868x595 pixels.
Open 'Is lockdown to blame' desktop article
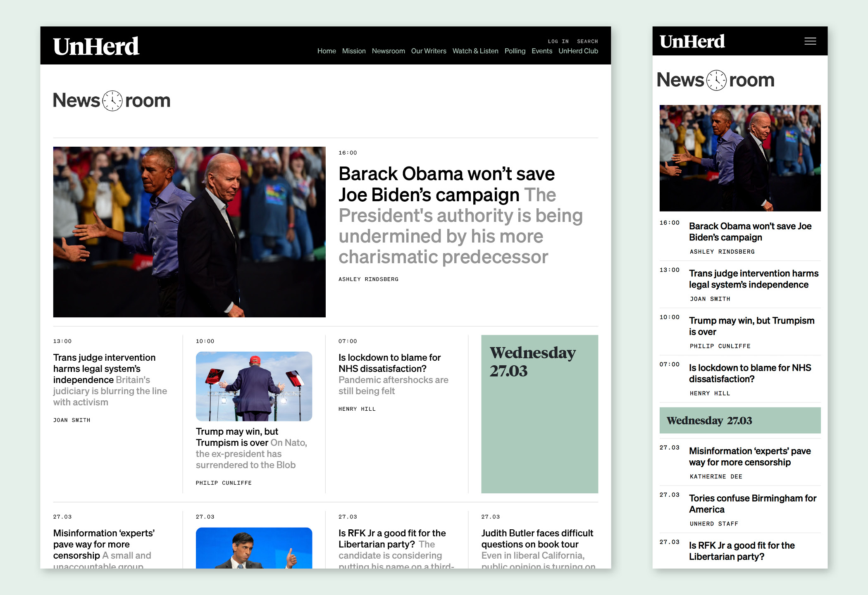(389, 363)
